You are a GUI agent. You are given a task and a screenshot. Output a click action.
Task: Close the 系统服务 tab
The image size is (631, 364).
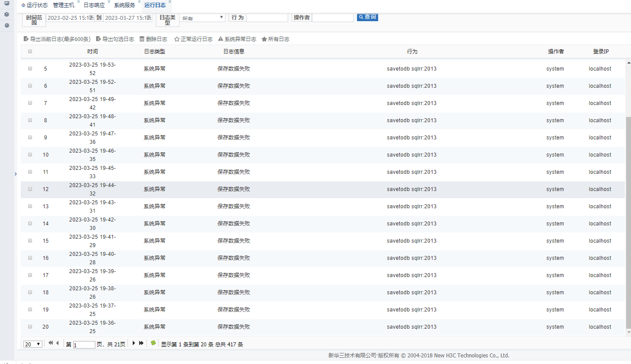click(139, 2)
